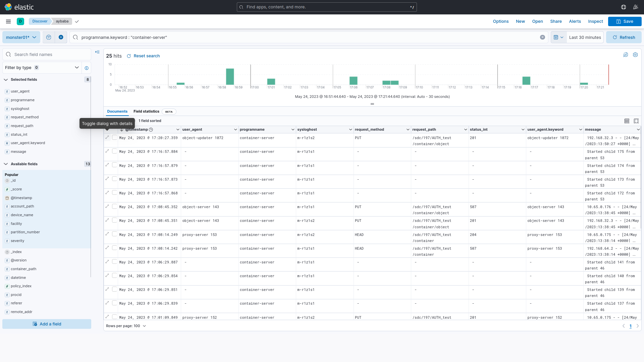The image size is (644, 362).
Task: Click the 16:58 histogram bar
Action: click(x=230, y=76)
